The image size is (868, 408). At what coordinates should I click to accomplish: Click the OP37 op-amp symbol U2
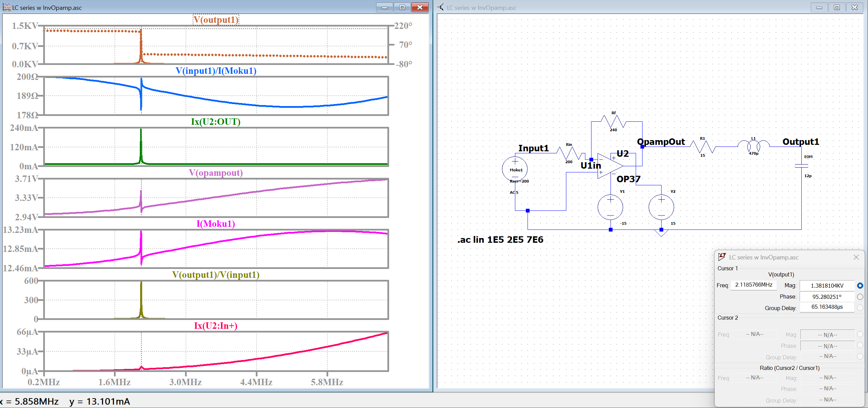610,166
